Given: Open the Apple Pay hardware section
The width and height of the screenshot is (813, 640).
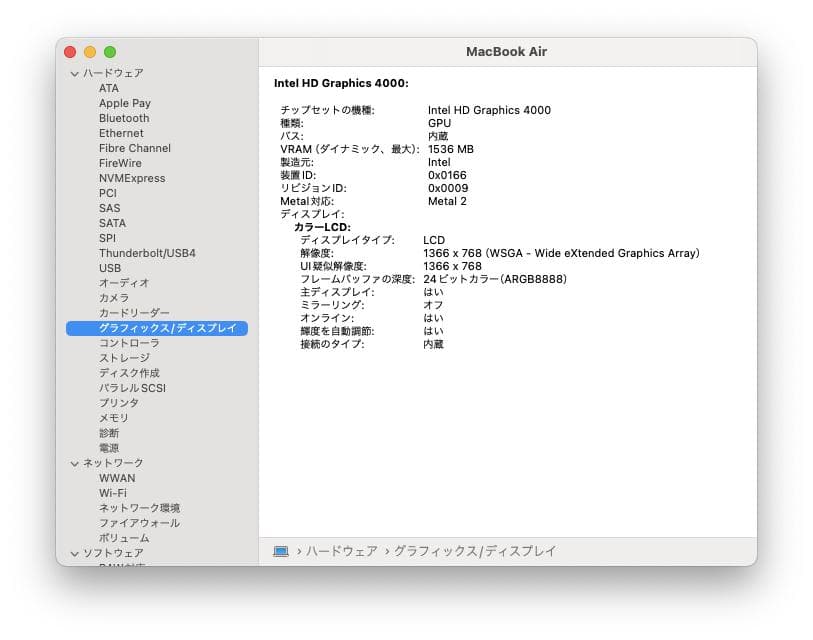Looking at the screenshot, I should click(124, 103).
